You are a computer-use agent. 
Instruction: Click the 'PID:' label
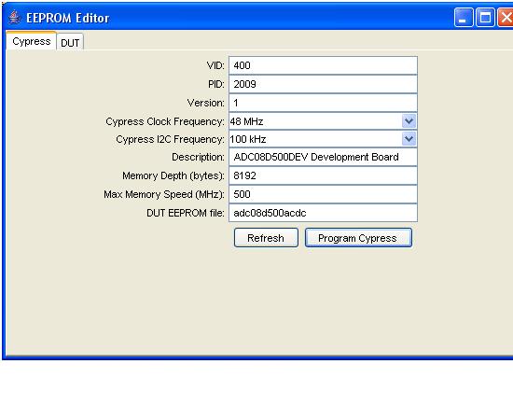pos(216,84)
